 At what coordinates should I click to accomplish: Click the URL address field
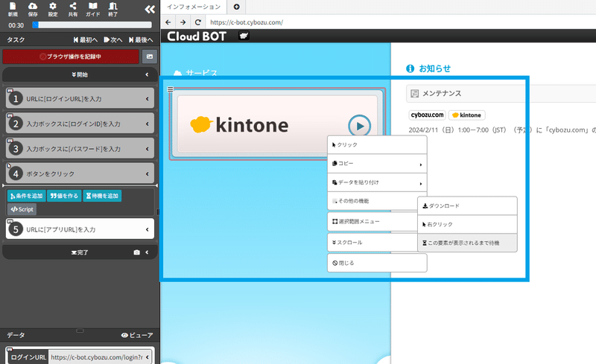tap(401, 22)
